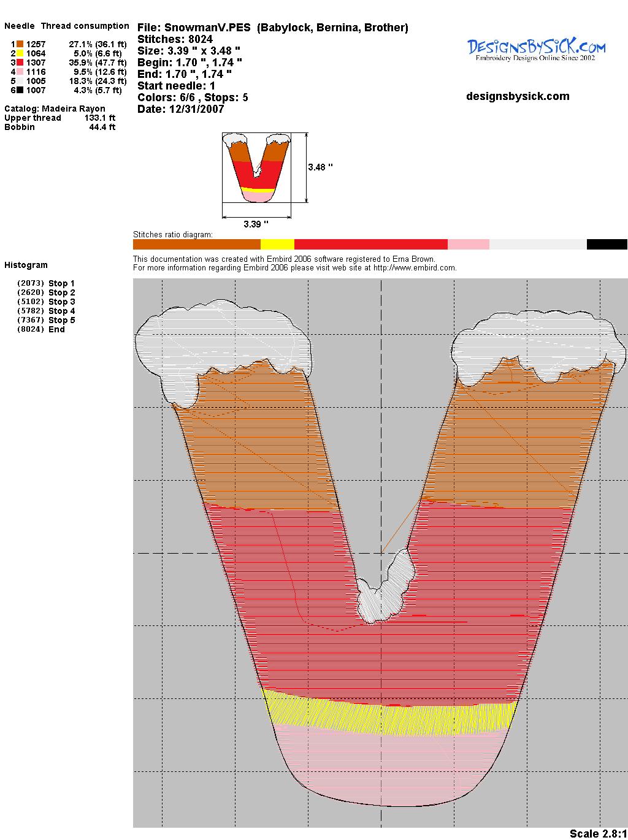
Task: Click yellow segment of stitches ratio bar
Action: tap(277, 245)
